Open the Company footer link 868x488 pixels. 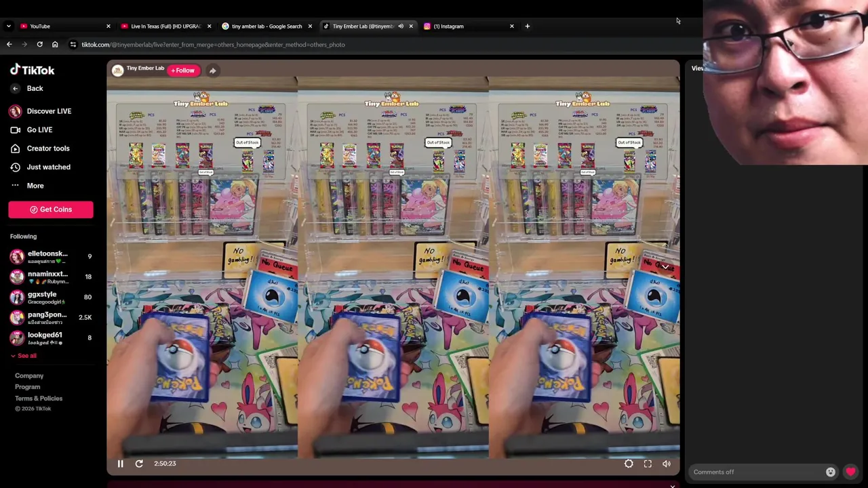(x=29, y=375)
